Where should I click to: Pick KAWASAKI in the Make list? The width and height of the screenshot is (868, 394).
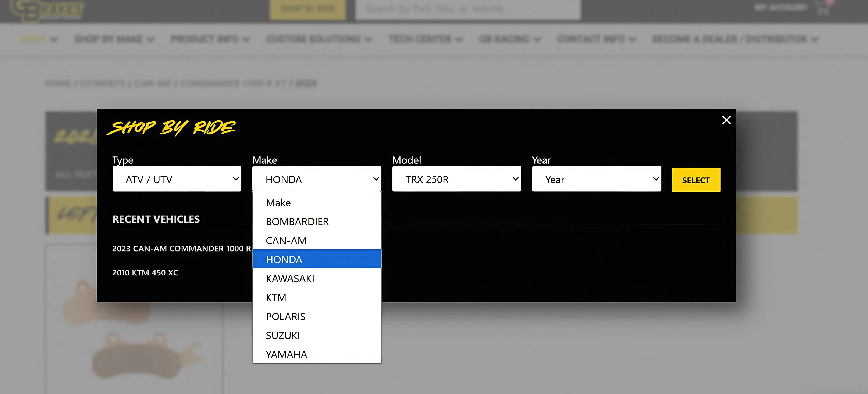tap(290, 278)
